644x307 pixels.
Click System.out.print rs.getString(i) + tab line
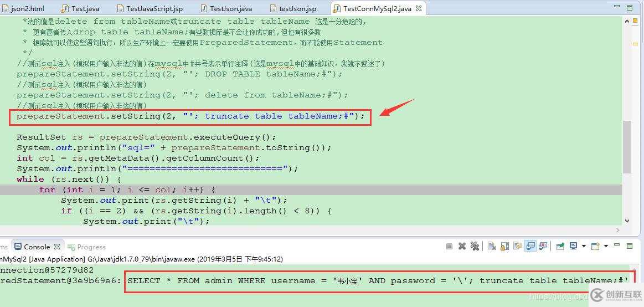tap(174, 200)
